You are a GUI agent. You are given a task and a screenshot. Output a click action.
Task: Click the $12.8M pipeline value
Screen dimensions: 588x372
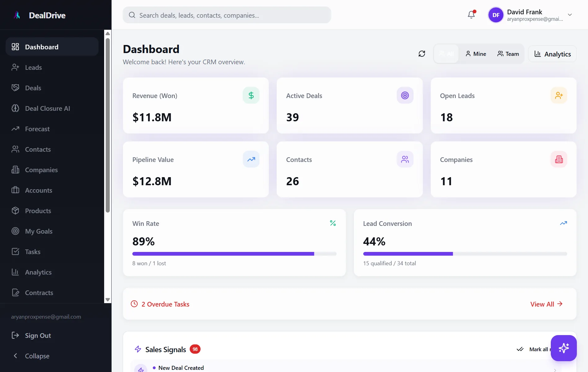(152, 181)
